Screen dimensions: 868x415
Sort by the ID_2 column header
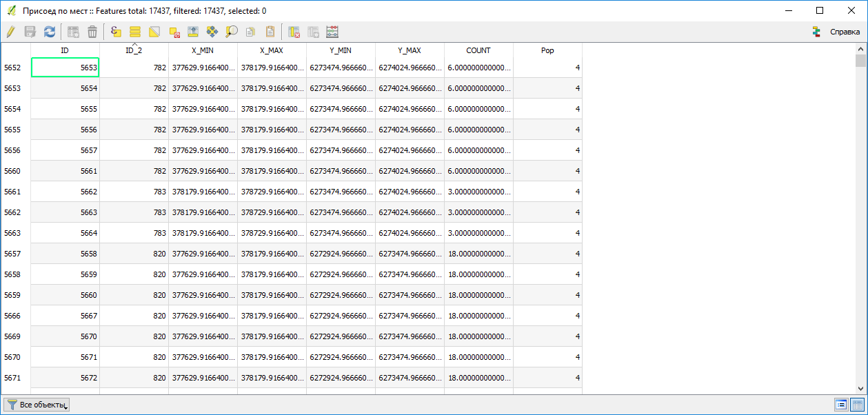click(x=134, y=50)
